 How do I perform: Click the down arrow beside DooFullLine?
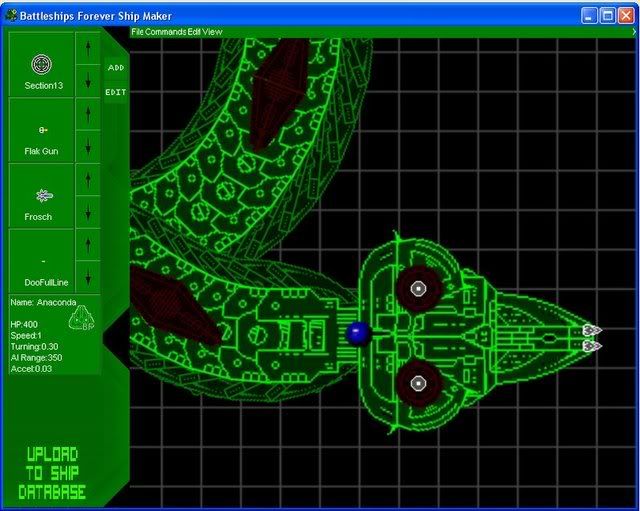click(x=88, y=277)
